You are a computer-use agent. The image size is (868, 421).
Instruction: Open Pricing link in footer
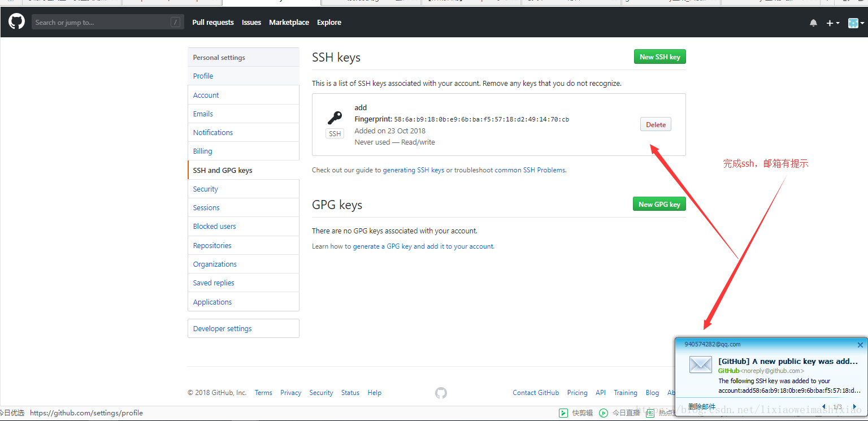pyautogui.click(x=578, y=393)
